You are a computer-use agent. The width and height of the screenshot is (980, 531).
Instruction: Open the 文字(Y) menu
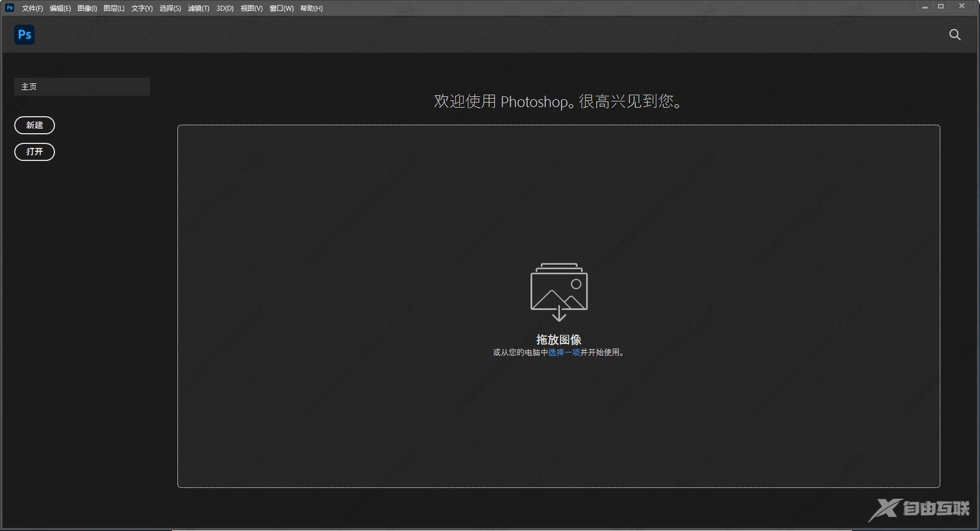(x=142, y=9)
